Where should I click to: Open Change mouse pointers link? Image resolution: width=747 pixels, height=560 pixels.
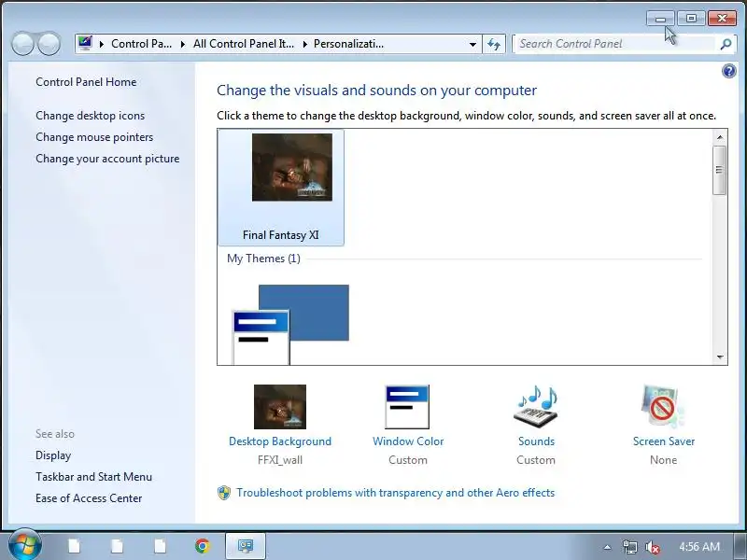click(x=94, y=137)
